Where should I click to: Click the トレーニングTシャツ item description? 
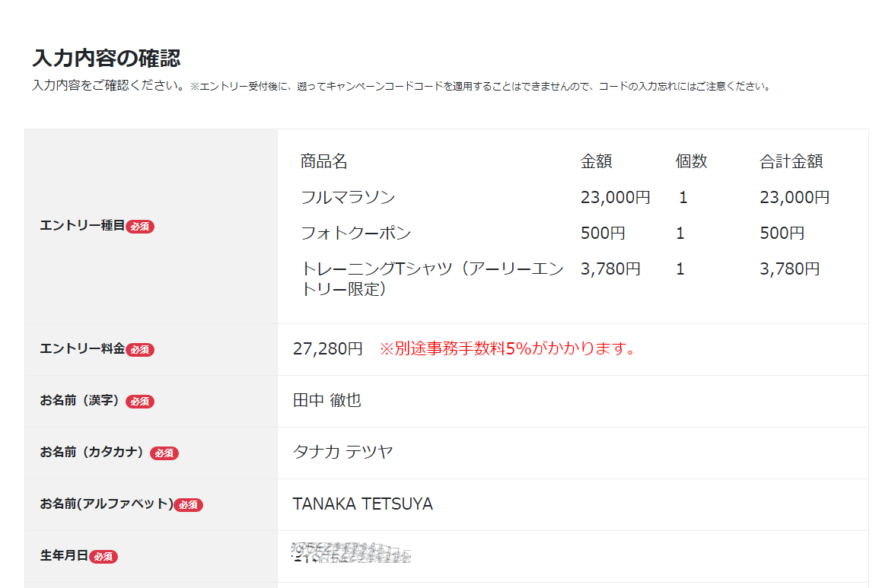(431, 278)
